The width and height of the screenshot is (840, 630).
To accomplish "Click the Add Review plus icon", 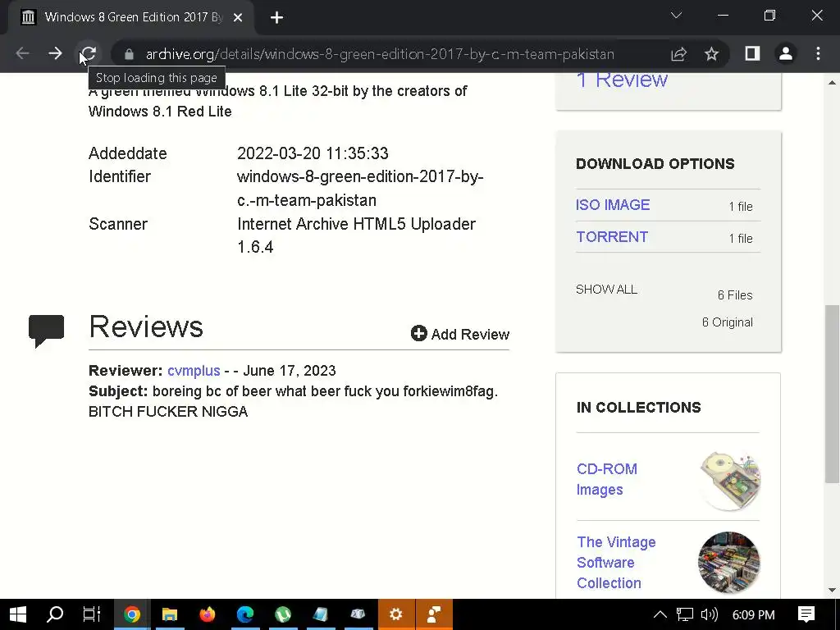I will point(419,333).
